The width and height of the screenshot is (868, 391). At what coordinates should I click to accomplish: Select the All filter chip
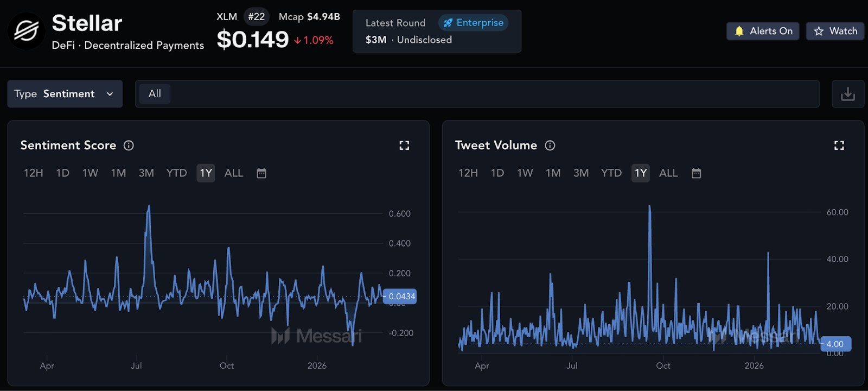155,94
